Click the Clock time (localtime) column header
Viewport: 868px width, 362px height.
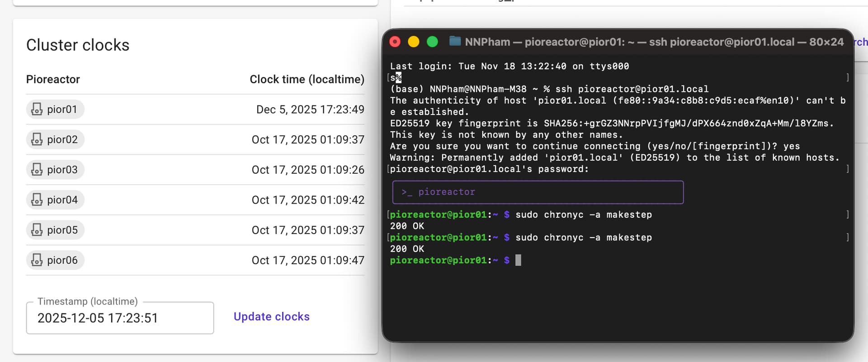pyautogui.click(x=307, y=79)
